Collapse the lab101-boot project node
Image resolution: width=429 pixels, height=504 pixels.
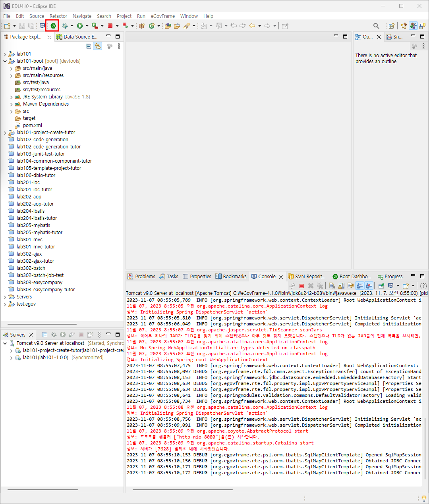point(5,61)
